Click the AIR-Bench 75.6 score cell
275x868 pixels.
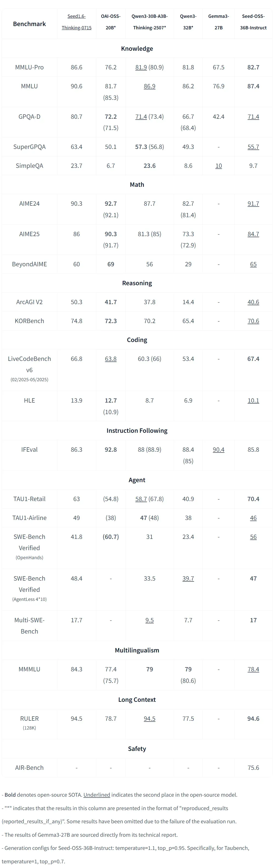coord(253,768)
